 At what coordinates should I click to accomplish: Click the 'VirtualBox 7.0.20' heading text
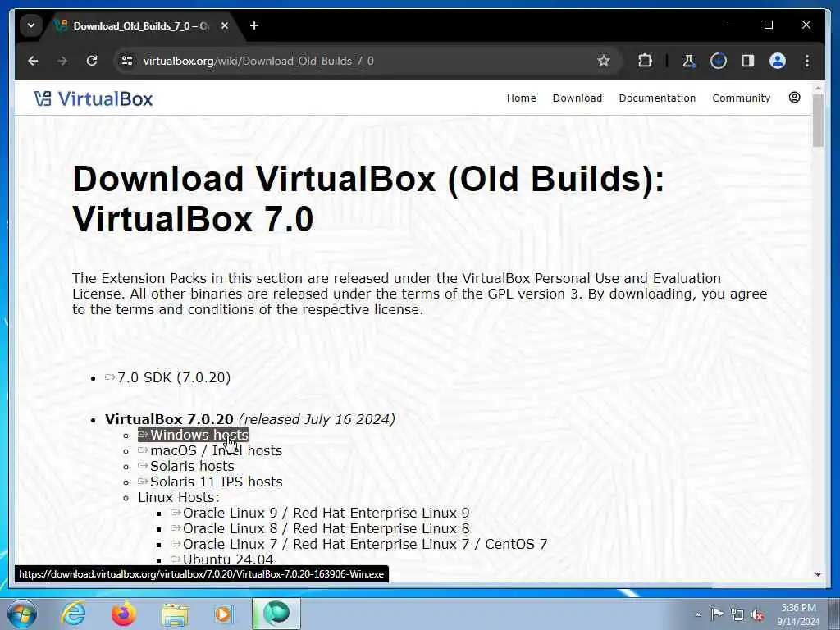(x=169, y=419)
